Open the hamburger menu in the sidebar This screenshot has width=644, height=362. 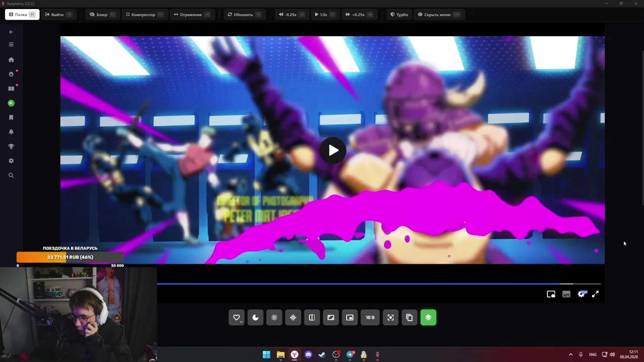[x=11, y=44]
